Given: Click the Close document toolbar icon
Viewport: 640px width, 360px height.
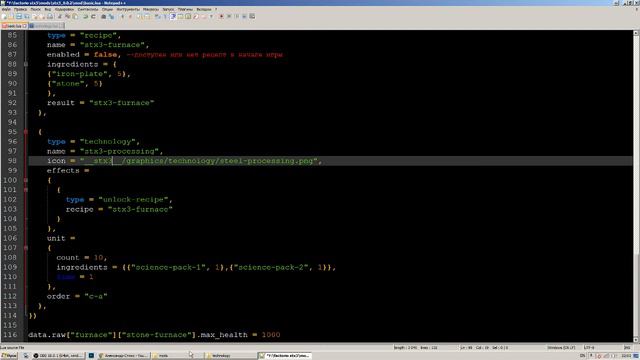Looking at the screenshot, I should click(35, 16).
